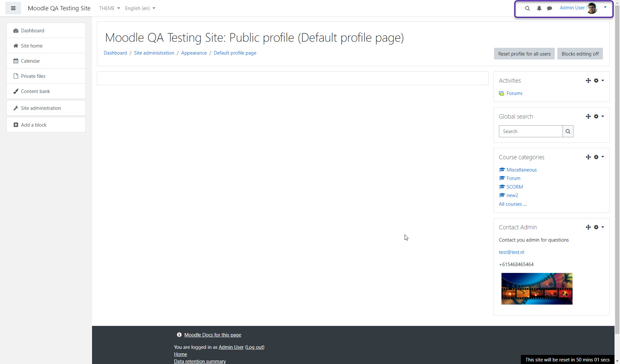Open Data retention summary link
This screenshot has height=364, width=620.
click(200, 361)
